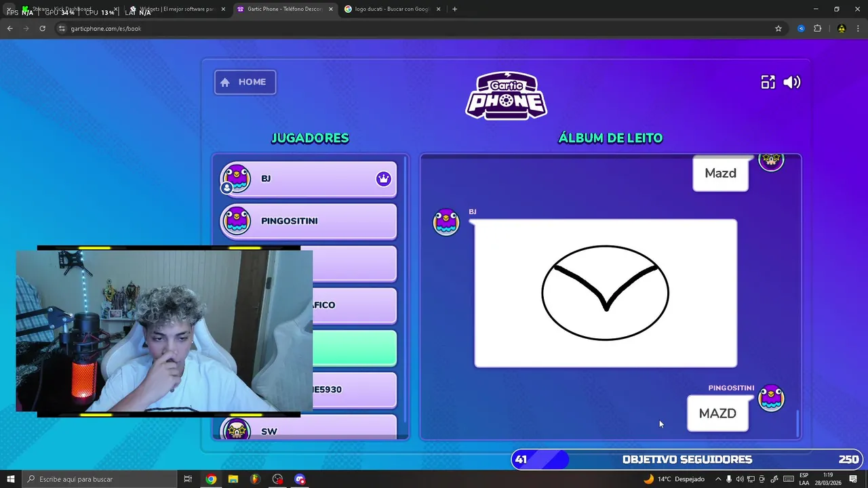868x488 pixels.
Task: Click PINGOSITINI's avatar in players list
Action: (236, 221)
